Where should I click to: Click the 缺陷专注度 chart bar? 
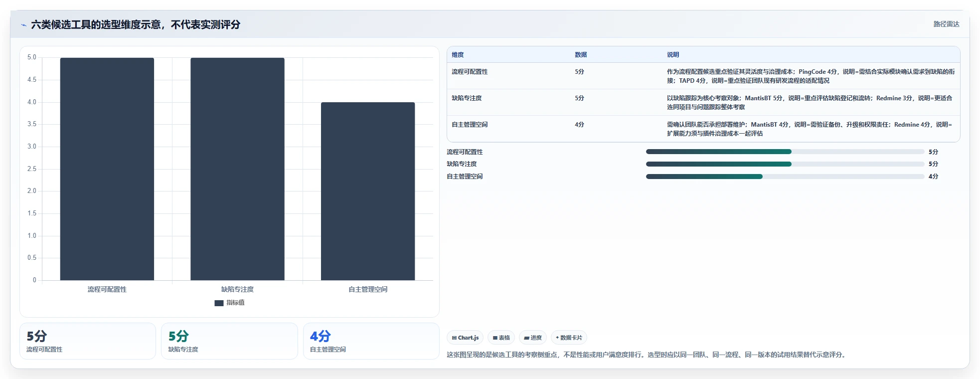click(x=237, y=169)
